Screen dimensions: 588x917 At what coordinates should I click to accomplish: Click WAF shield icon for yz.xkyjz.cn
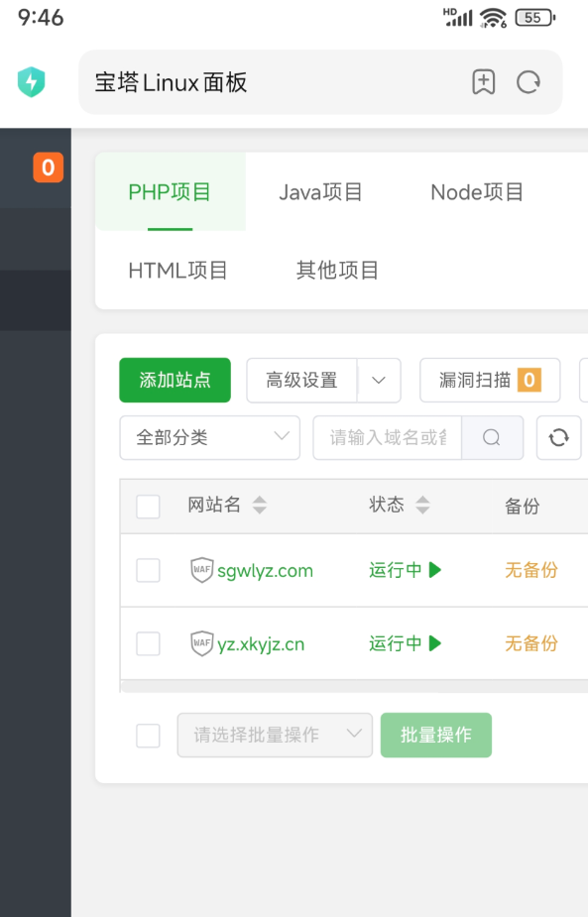click(202, 643)
